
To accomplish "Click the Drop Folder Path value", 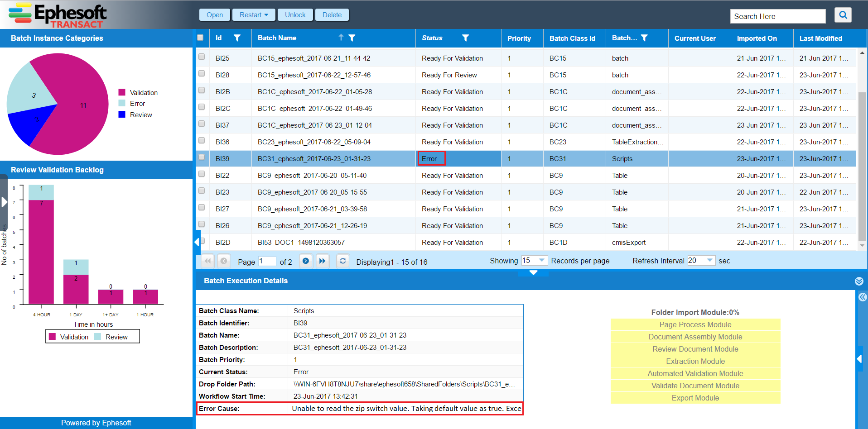I will (x=404, y=384).
